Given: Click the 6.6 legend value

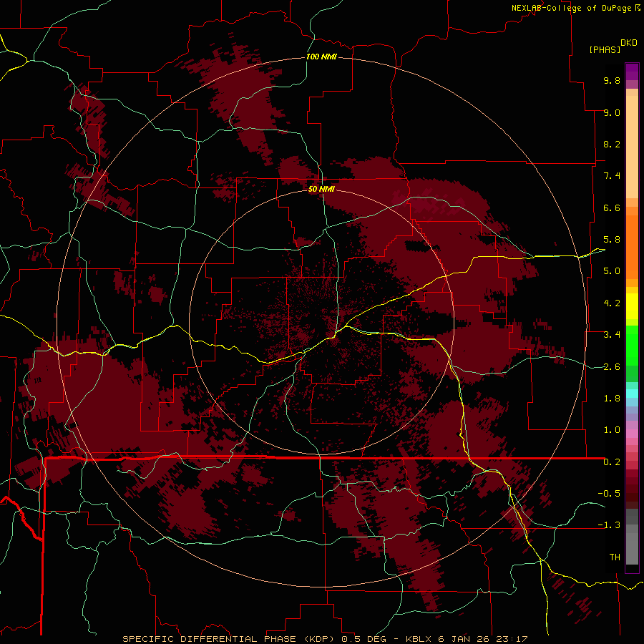Looking at the screenshot, I should pos(612,208).
